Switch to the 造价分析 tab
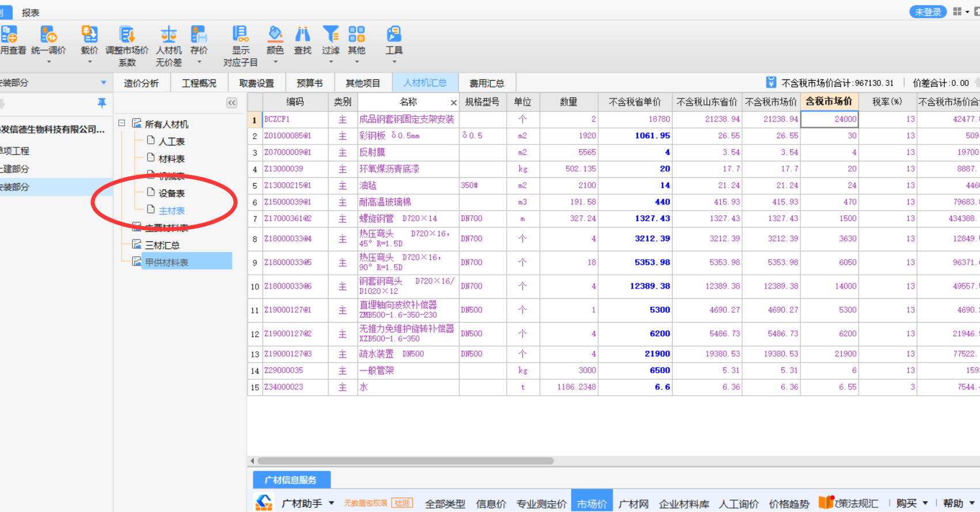The image size is (980, 512). [x=141, y=83]
